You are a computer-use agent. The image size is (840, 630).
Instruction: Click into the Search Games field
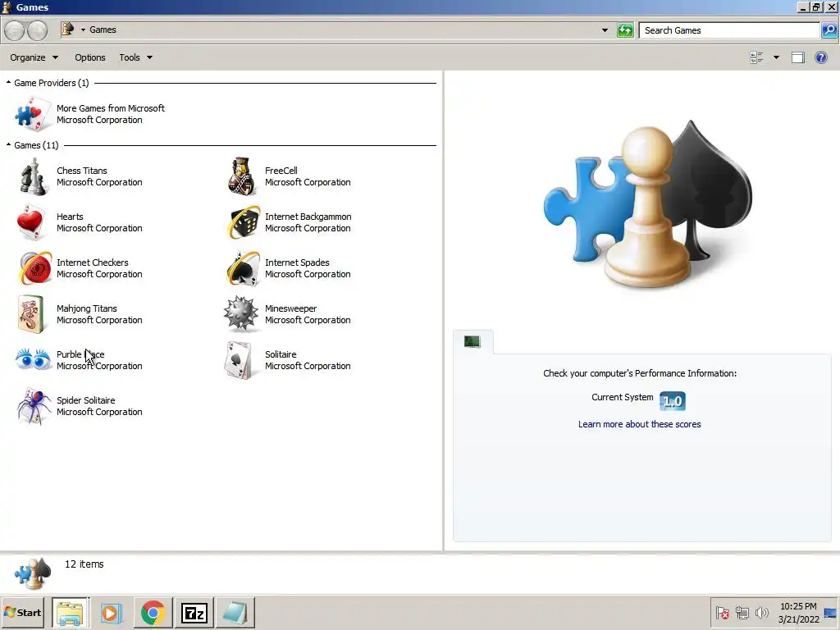point(729,30)
